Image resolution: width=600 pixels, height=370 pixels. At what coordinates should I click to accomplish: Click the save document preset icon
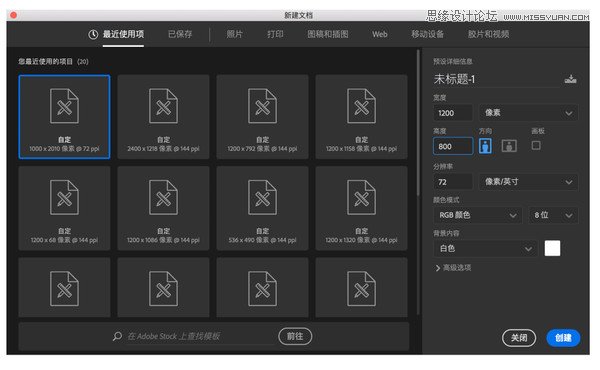(x=570, y=79)
